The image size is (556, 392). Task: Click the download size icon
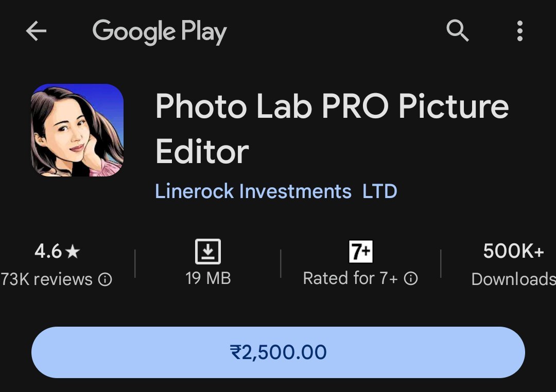(x=208, y=252)
